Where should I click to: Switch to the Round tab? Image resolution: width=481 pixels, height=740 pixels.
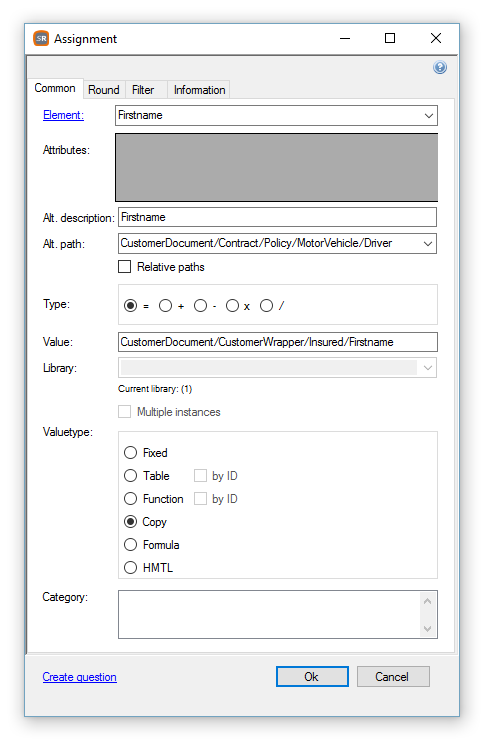(104, 90)
